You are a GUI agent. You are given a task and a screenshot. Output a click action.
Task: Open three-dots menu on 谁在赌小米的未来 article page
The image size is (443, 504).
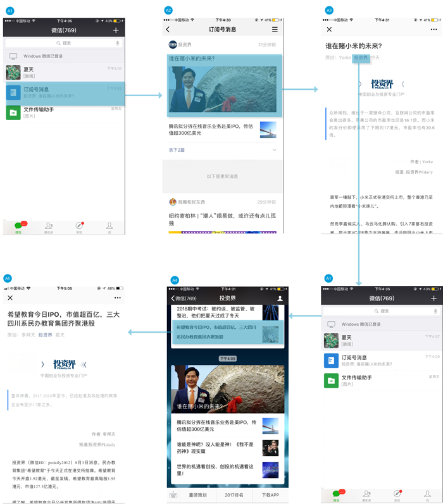pos(434,29)
